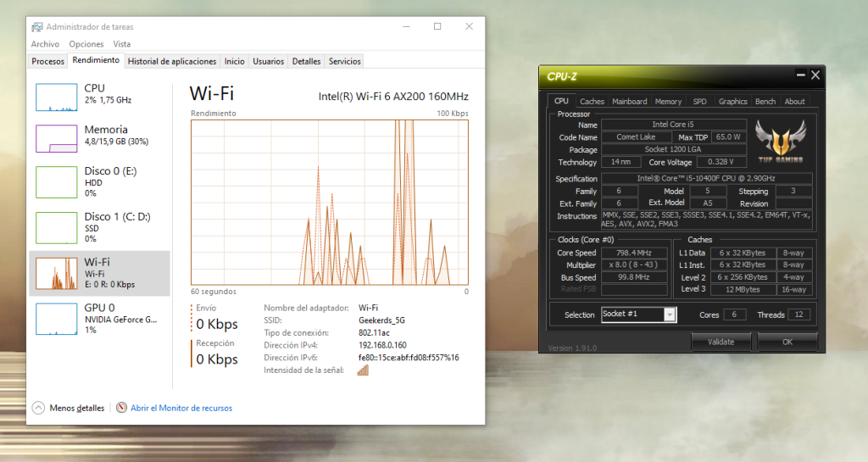The height and width of the screenshot is (462, 868).
Task: Click the Bus Speed value 99.8 MHz
Action: point(634,277)
